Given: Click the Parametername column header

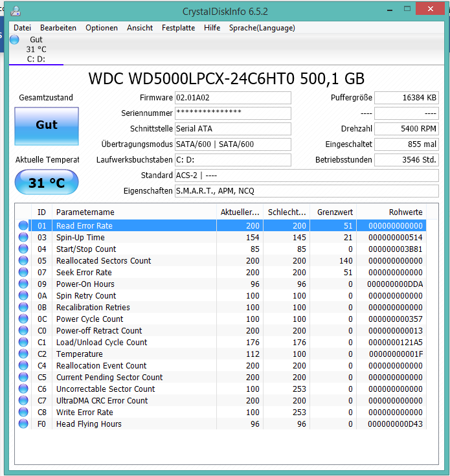Looking at the screenshot, I should pos(135,212).
